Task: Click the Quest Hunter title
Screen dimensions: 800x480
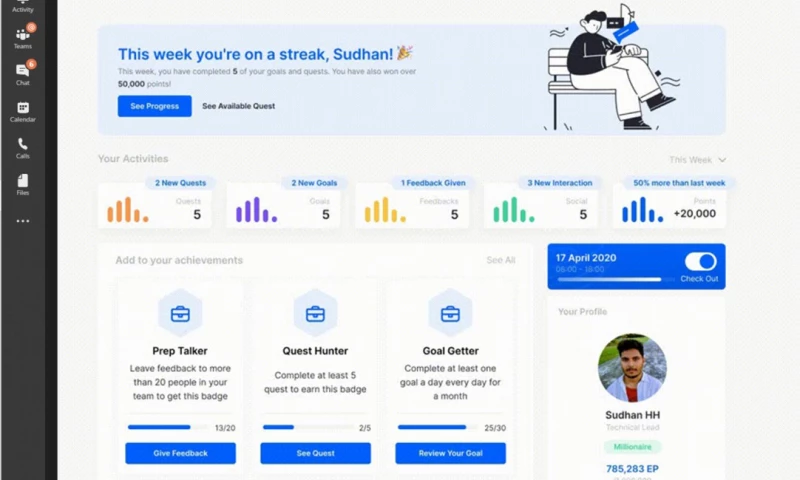Action: [x=315, y=351]
